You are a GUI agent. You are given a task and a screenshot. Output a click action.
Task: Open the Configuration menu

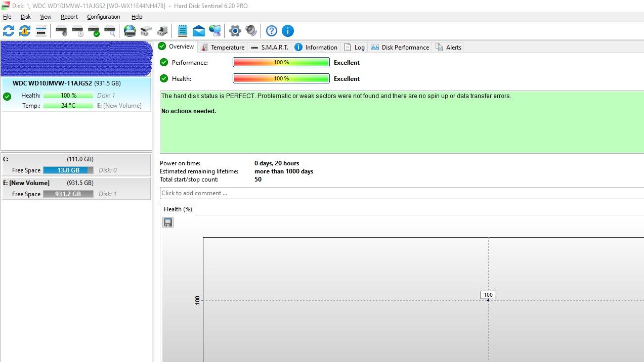click(x=103, y=17)
